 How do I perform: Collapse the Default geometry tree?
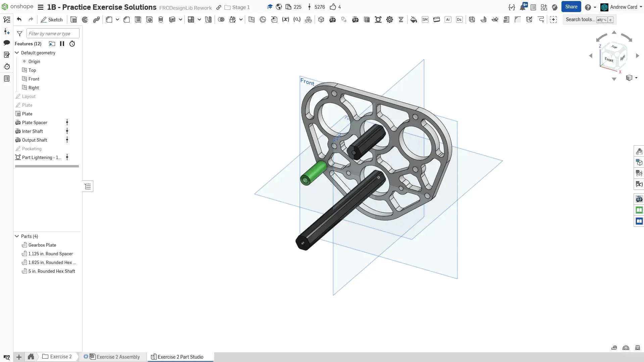[x=17, y=53]
